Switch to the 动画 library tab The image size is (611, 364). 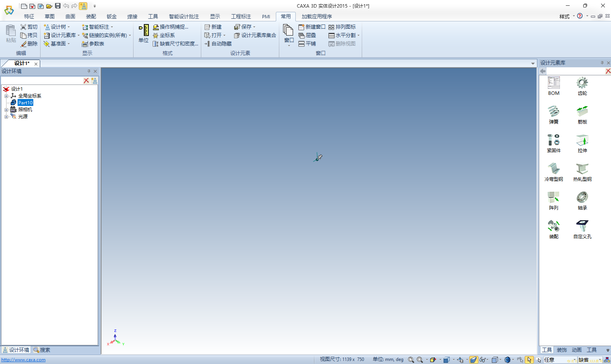[x=576, y=350]
